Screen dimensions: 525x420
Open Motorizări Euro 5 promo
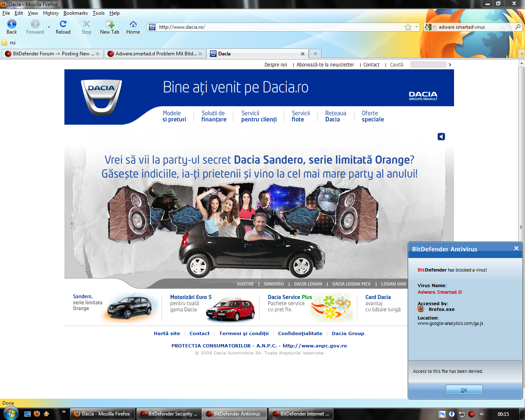click(212, 307)
